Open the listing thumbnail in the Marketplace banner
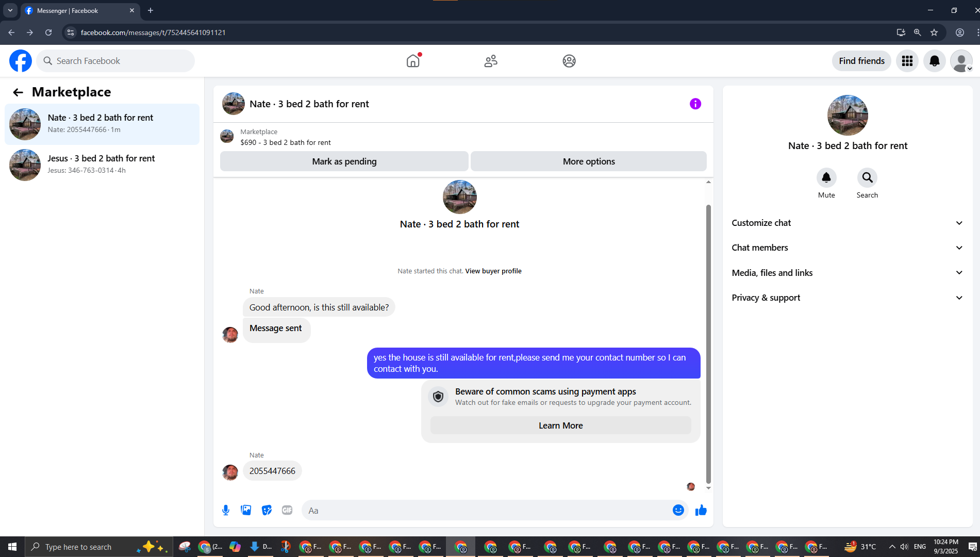Screen dimensions: 980x557 coord(227,137)
